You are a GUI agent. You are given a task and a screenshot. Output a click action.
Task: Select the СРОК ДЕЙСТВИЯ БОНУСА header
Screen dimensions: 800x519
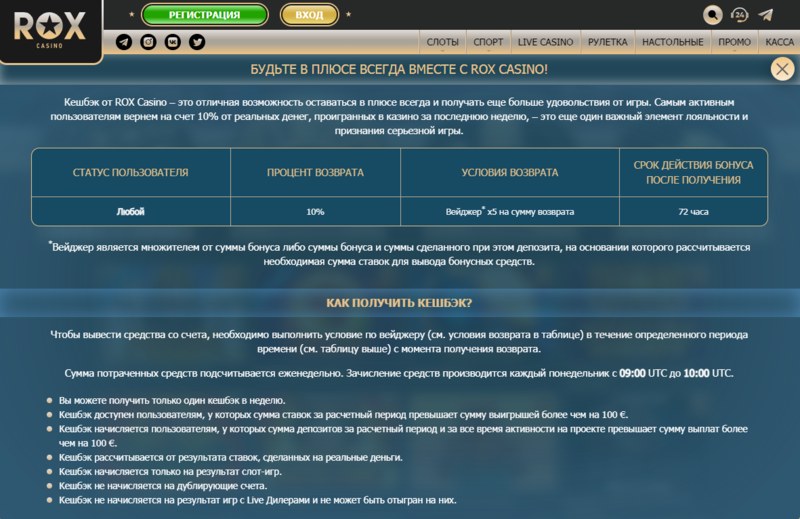(x=693, y=172)
